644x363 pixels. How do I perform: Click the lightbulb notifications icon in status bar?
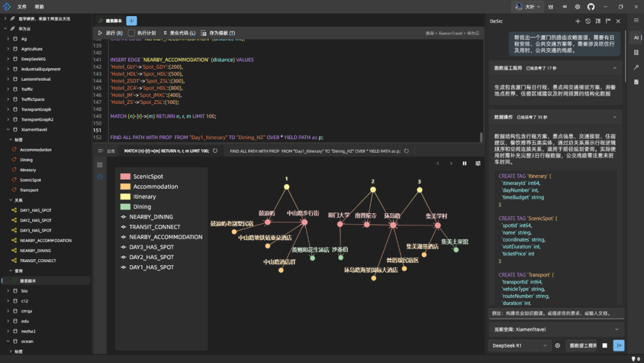point(634,359)
